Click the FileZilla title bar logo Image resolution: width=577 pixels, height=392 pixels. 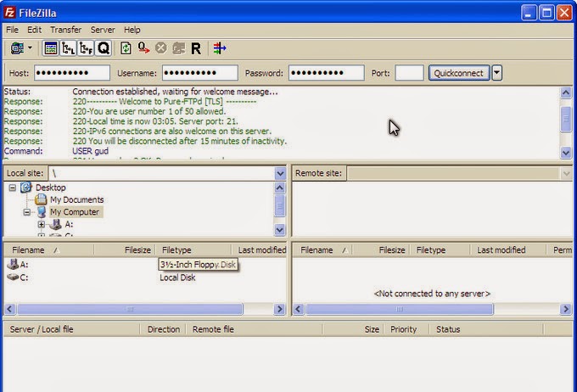(9, 13)
